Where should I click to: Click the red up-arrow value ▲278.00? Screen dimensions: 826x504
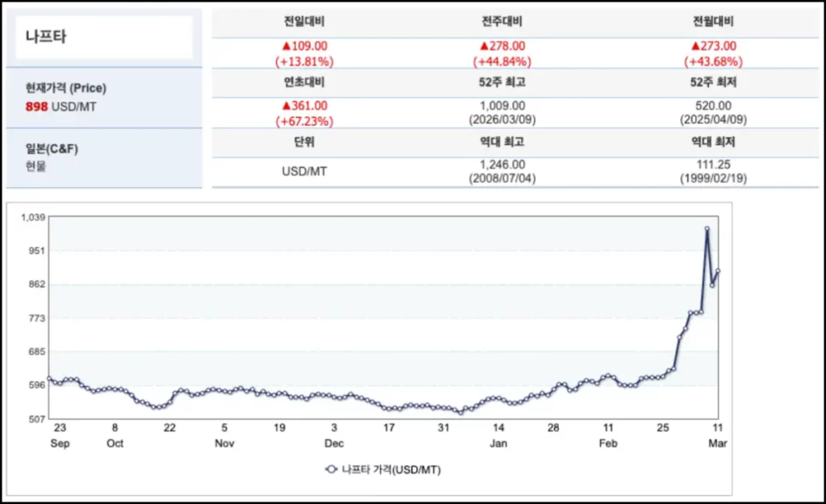(502, 47)
